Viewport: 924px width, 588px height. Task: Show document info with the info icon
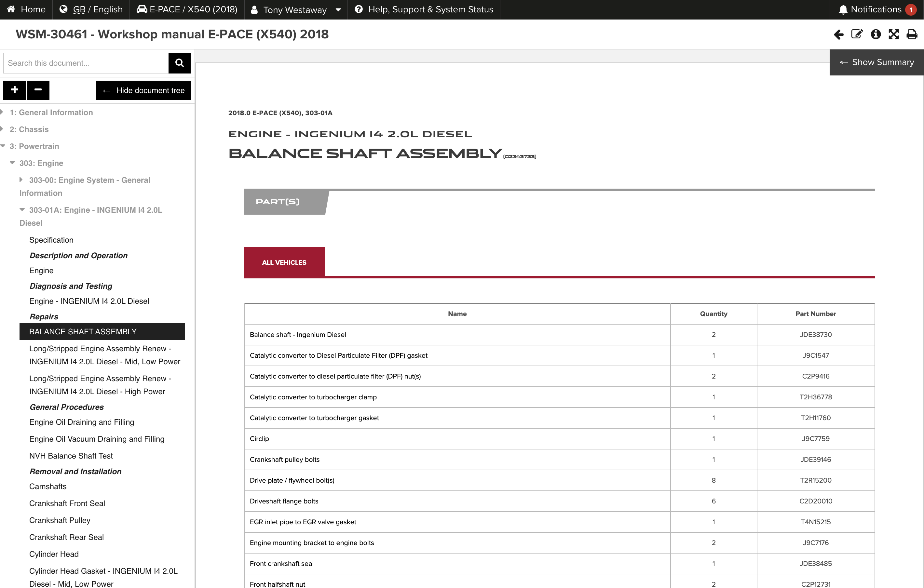(876, 34)
